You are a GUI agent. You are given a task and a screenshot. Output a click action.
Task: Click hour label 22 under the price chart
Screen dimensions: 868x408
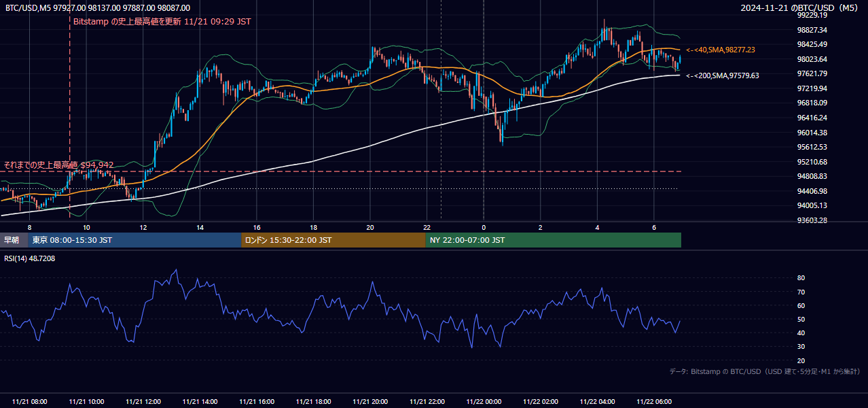coord(427,227)
